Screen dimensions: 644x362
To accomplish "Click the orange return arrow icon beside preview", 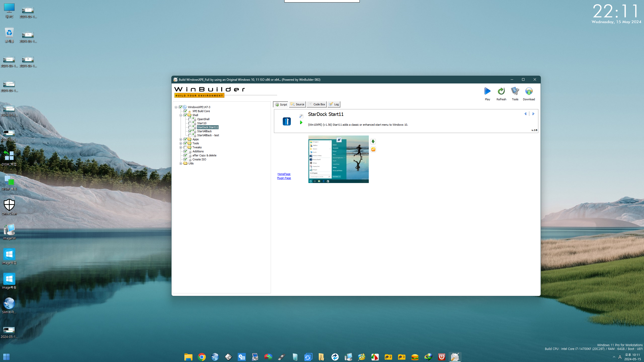I will tap(373, 149).
